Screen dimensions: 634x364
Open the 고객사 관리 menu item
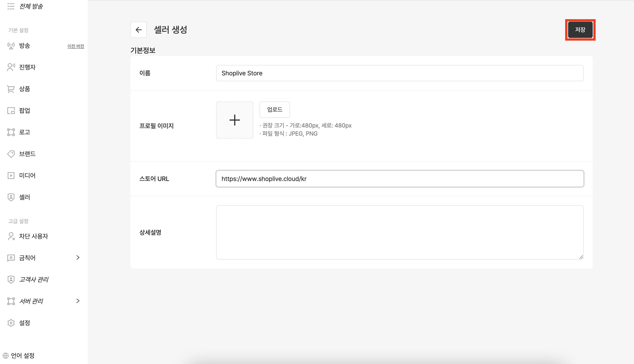(34, 280)
